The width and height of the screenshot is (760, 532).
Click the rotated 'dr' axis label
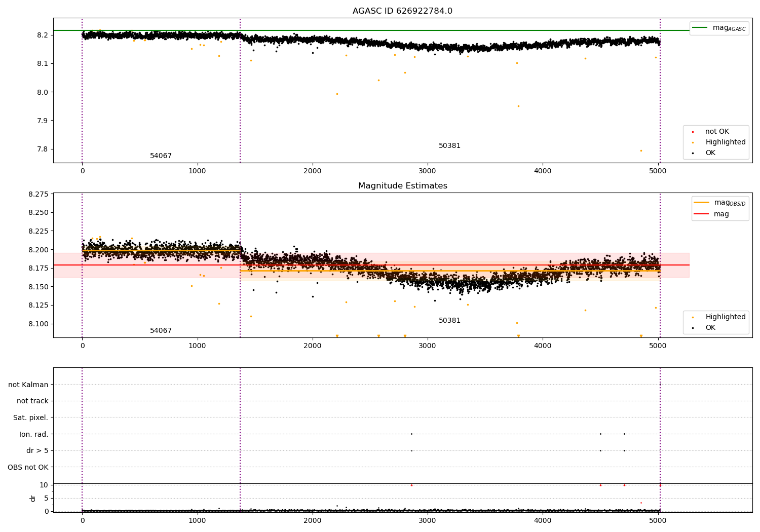[33, 498]
